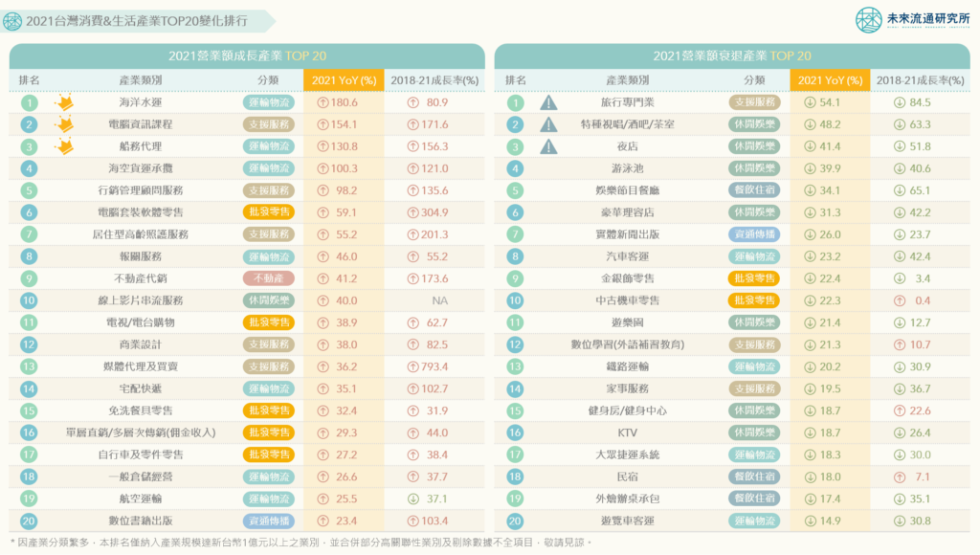Click the red up arrow next to 22.6
The width and height of the screenshot is (980, 555).
point(900,411)
